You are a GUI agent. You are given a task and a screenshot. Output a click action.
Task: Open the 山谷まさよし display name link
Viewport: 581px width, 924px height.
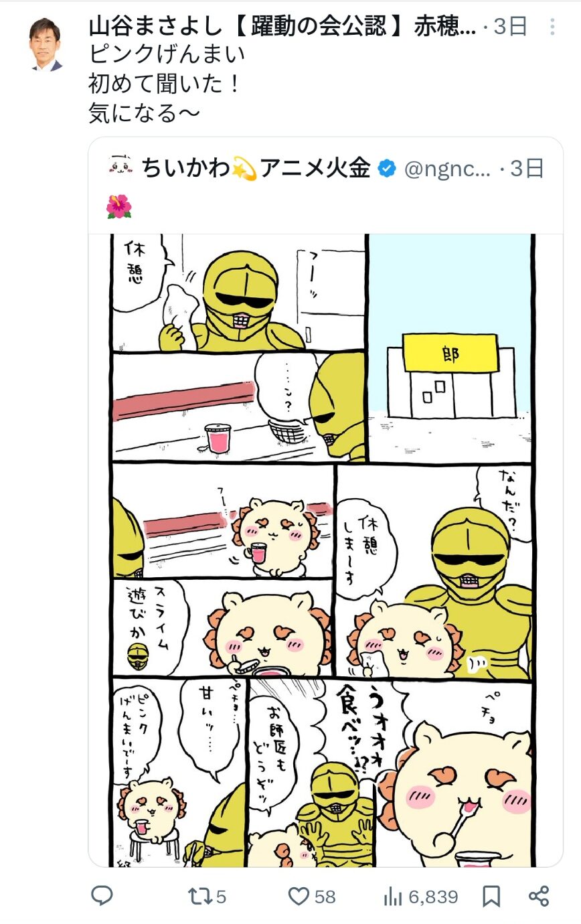pyautogui.click(x=282, y=27)
